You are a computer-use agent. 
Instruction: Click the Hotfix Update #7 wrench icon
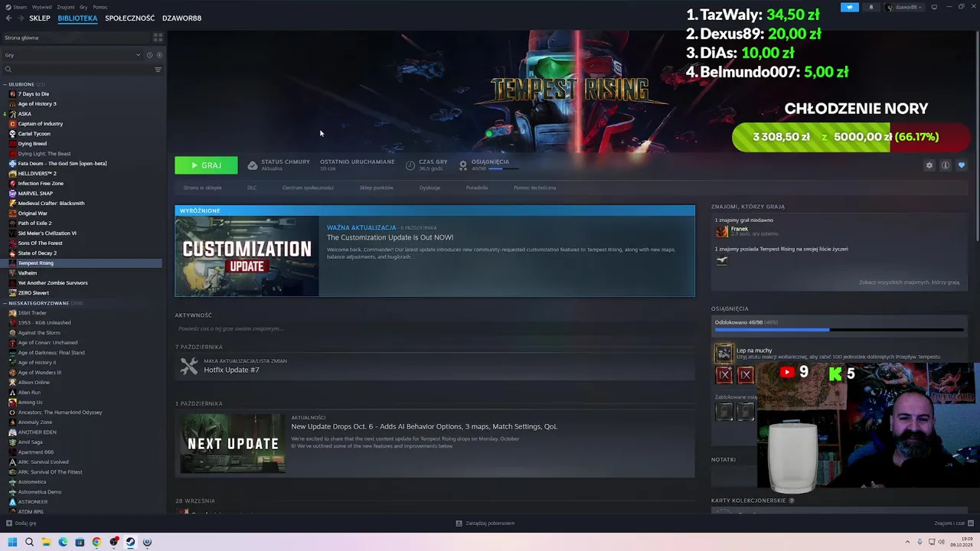(x=188, y=366)
